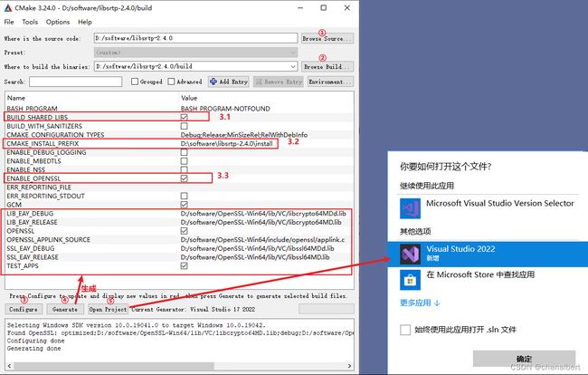Screen dimensions: 588x375
Task: Check always use this app for .sln files
Action: [x=405, y=330]
